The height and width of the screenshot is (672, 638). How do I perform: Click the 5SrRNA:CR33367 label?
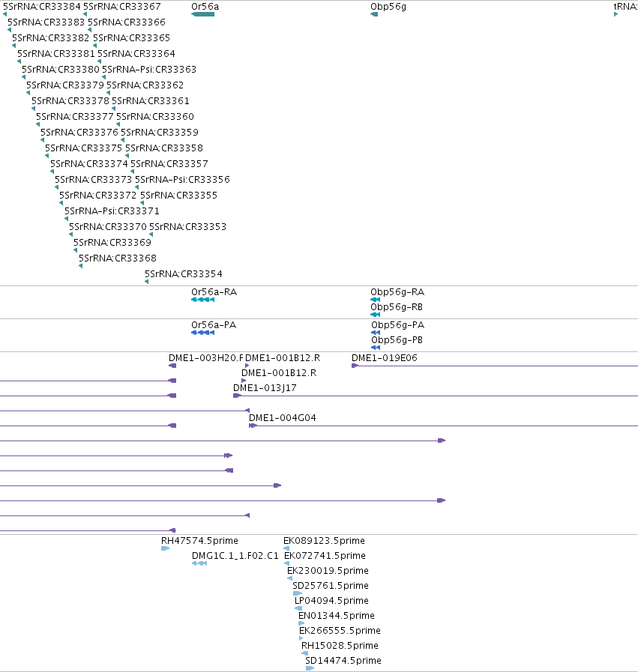[121, 7]
